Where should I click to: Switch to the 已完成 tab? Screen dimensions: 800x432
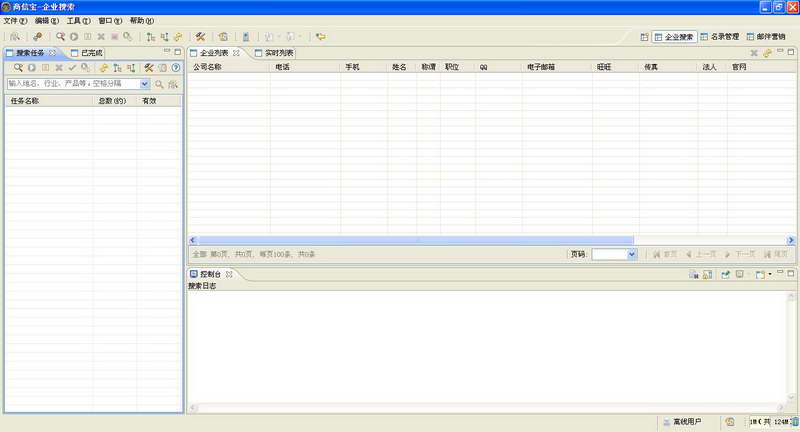pyautogui.click(x=87, y=53)
